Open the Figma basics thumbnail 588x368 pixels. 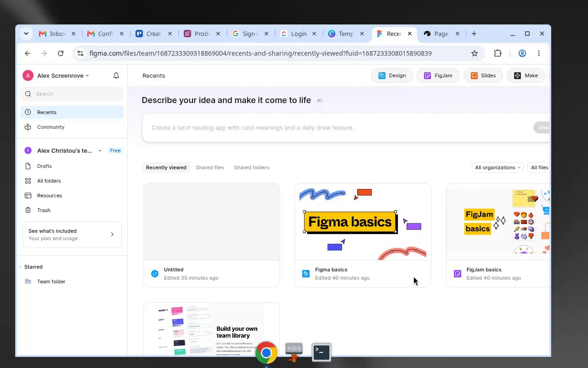pos(363,222)
